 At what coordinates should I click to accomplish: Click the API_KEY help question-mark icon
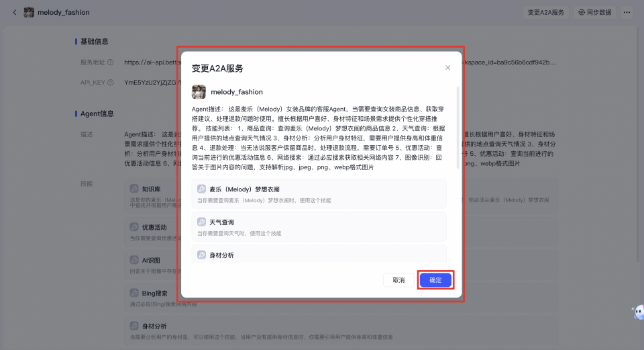pyautogui.click(x=110, y=83)
